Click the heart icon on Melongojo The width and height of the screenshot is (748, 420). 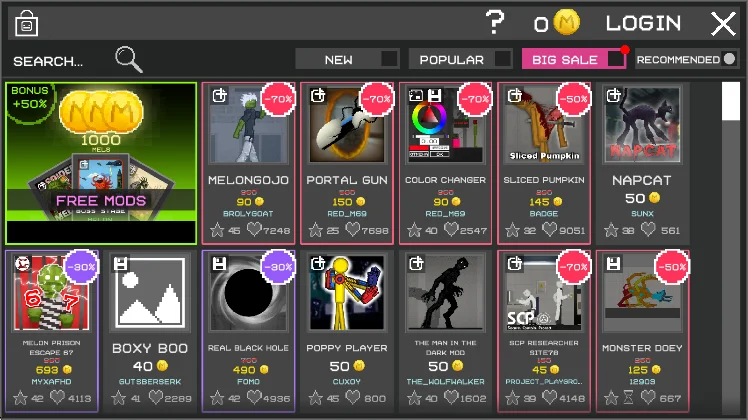point(254,230)
